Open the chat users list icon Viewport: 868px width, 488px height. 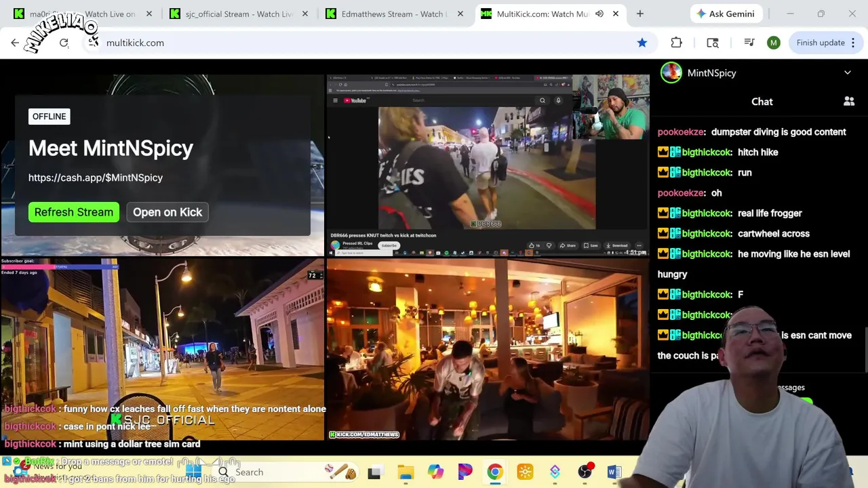point(848,102)
